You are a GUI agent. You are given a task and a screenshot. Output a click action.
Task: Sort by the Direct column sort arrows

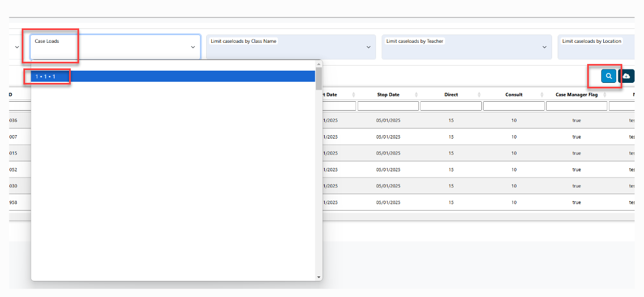click(x=479, y=95)
